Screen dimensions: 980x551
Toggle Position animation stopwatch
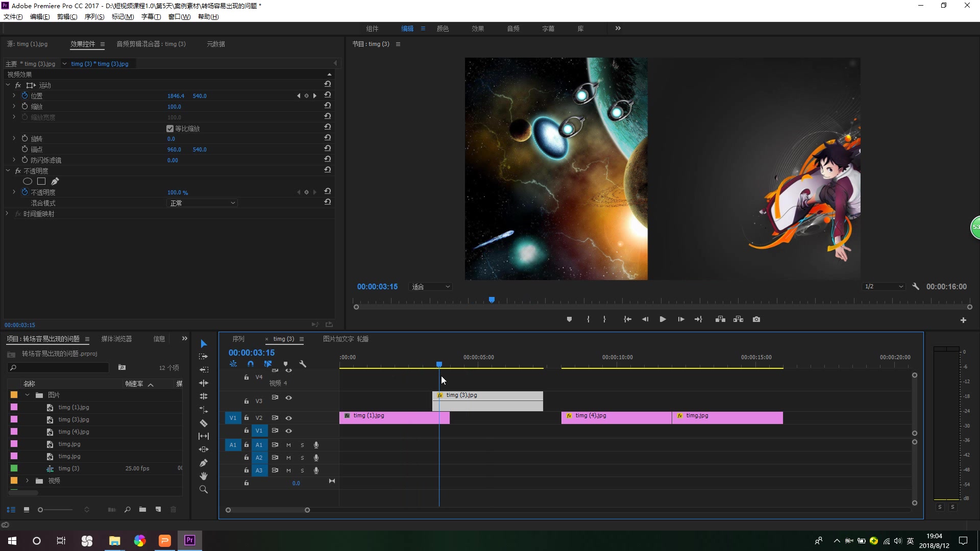pyautogui.click(x=24, y=95)
